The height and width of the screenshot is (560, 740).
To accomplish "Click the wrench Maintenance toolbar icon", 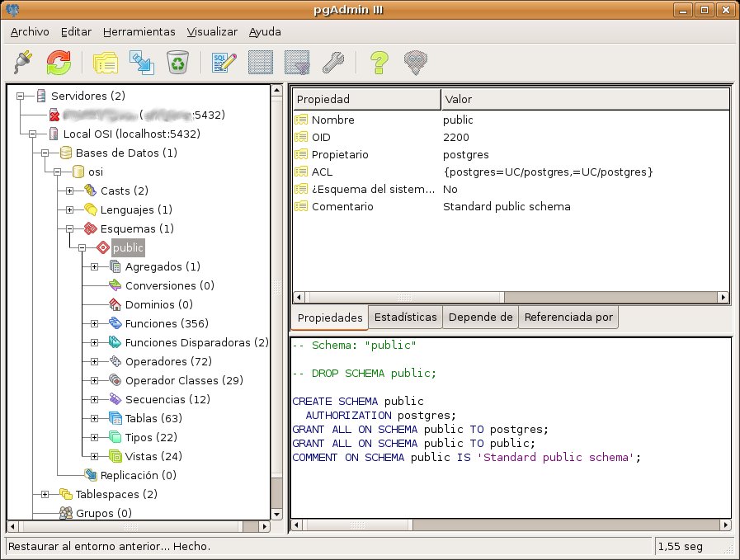I will [x=332, y=62].
